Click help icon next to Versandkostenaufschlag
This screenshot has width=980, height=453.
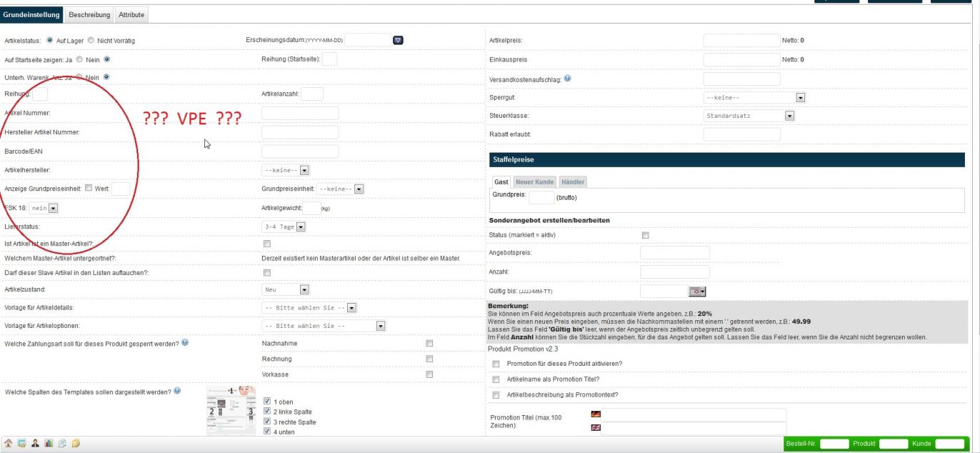point(567,79)
